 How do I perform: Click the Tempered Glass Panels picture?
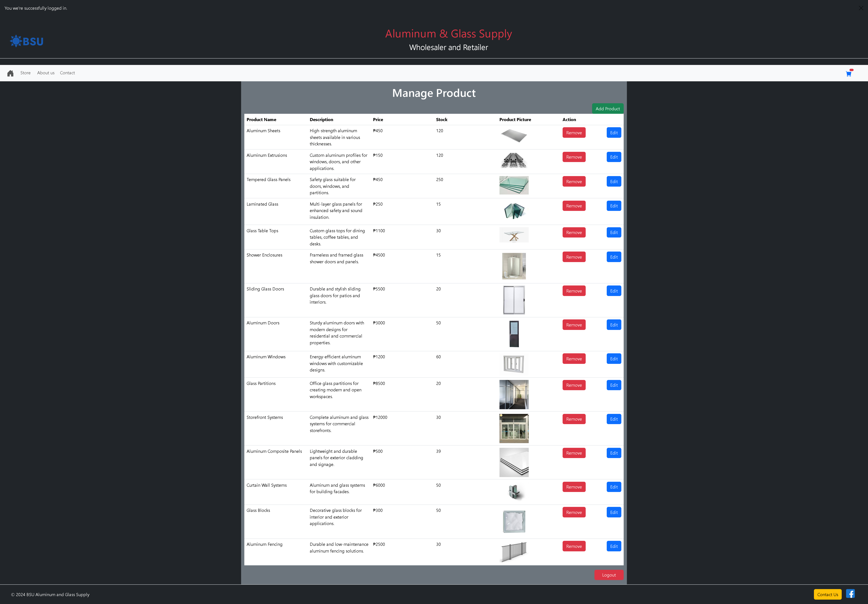[514, 185]
